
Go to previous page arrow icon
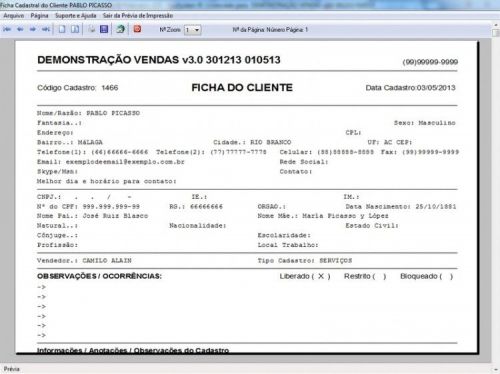(x=20, y=29)
